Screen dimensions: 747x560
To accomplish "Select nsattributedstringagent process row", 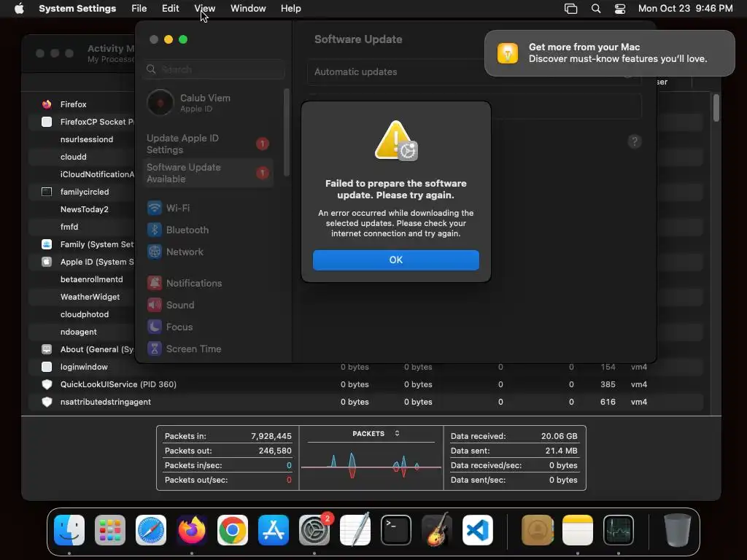I will coord(366,402).
